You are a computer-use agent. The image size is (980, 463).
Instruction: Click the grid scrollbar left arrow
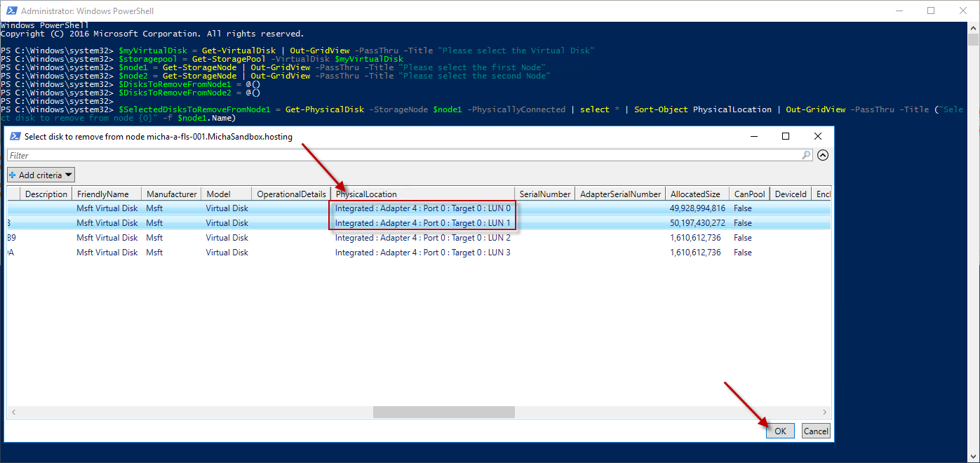13,412
